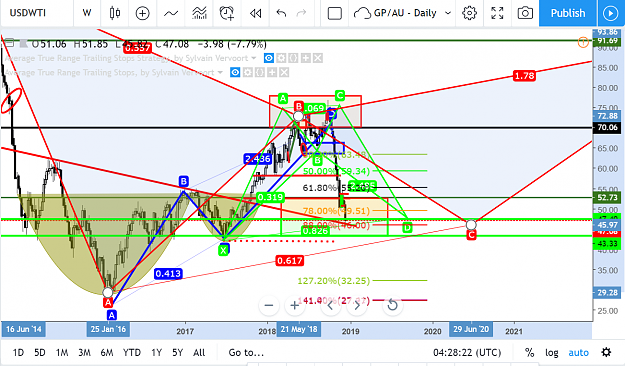Image resolution: width=625 pixels, height=366 pixels.
Task: Change the W timeframe interval
Action: coord(86,13)
